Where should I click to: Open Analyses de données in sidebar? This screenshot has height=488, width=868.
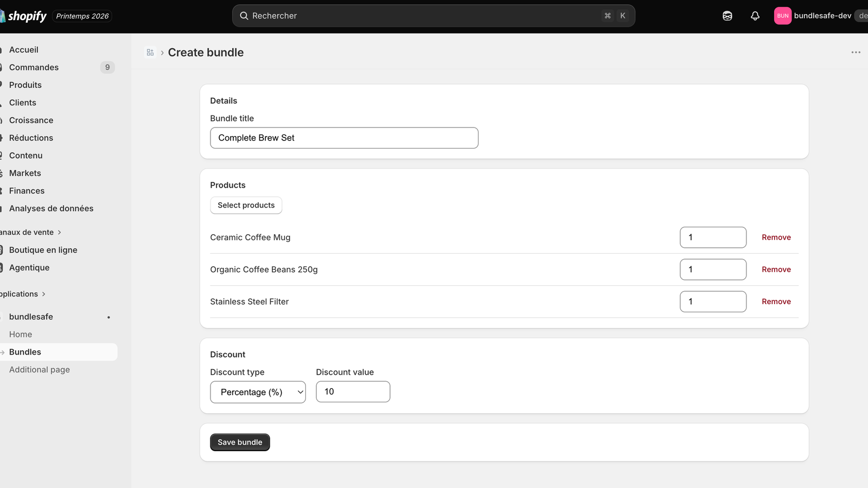[52, 208]
